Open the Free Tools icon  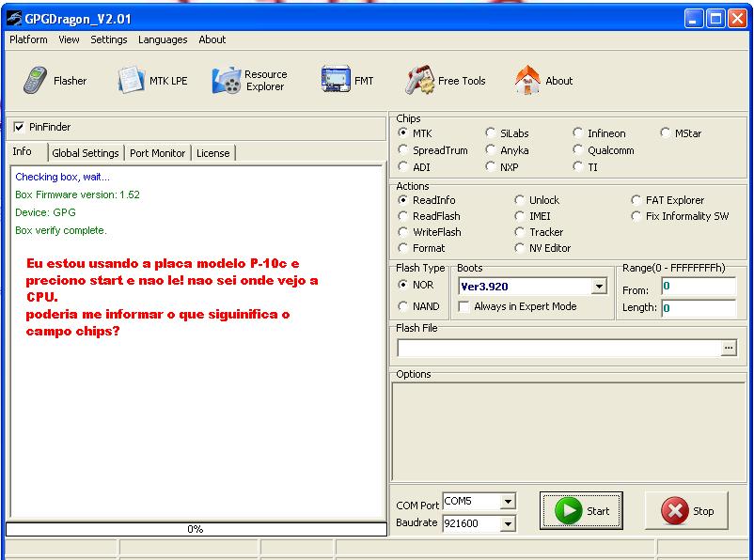419,80
